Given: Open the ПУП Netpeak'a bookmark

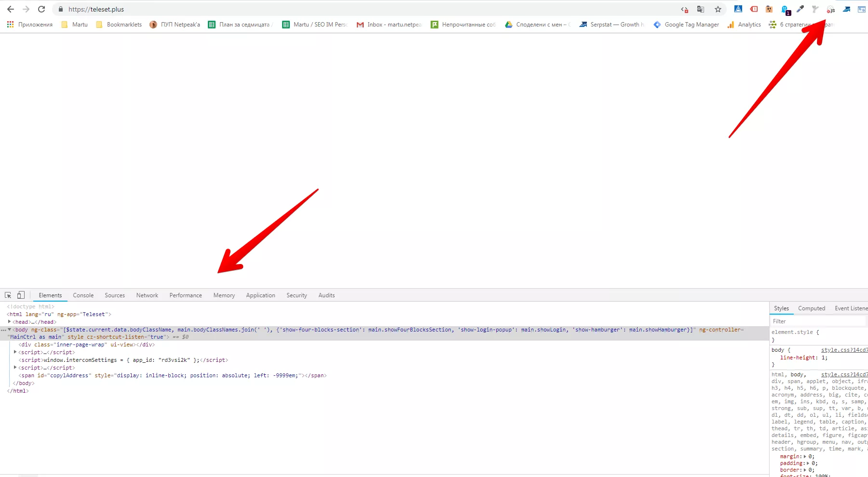Looking at the screenshot, I should [x=175, y=25].
